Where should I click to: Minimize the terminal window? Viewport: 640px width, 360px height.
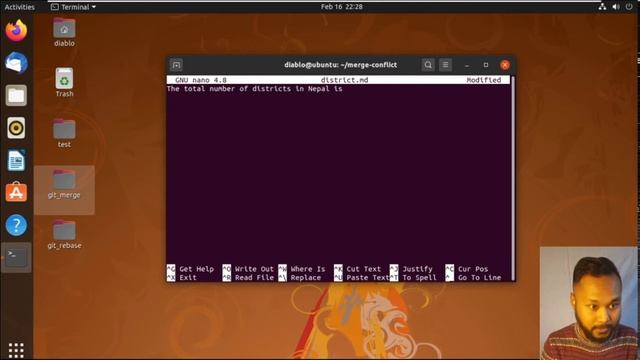(x=467, y=65)
